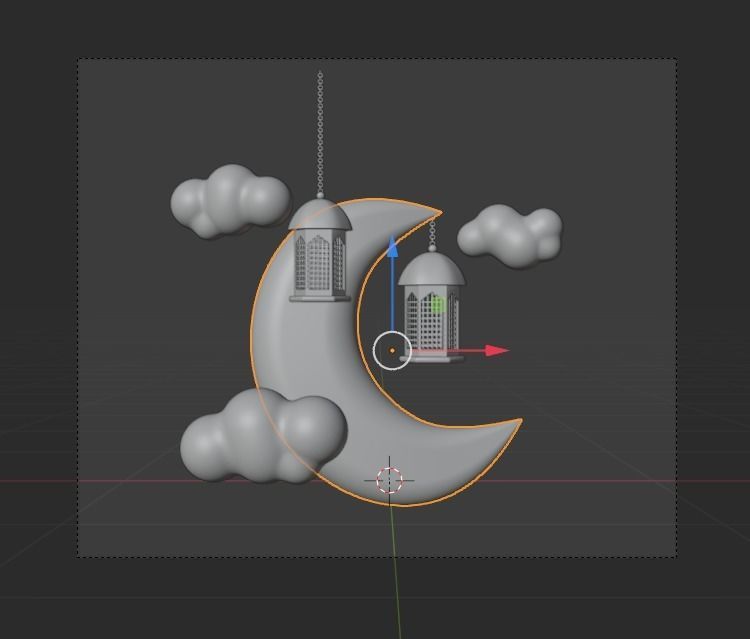Click the green plane handle on gizmo
The height and width of the screenshot is (639, 750).
pyautogui.click(x=439, y=305)
